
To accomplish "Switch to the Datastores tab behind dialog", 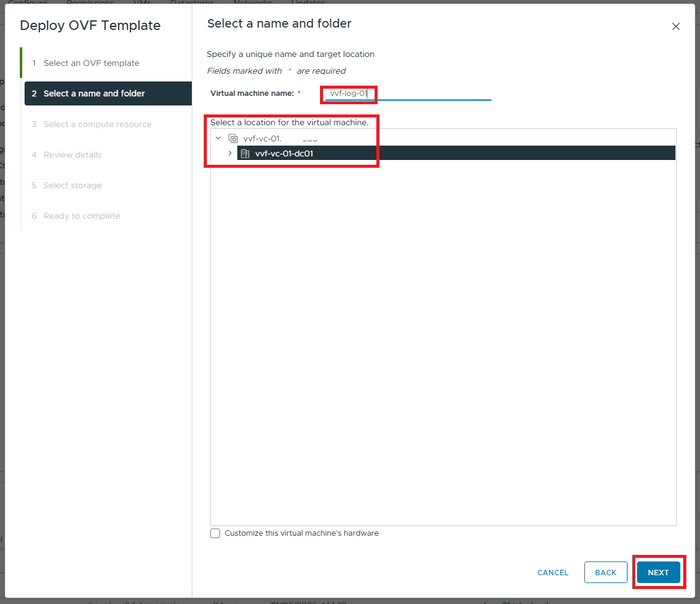I will tap(192, 3).
